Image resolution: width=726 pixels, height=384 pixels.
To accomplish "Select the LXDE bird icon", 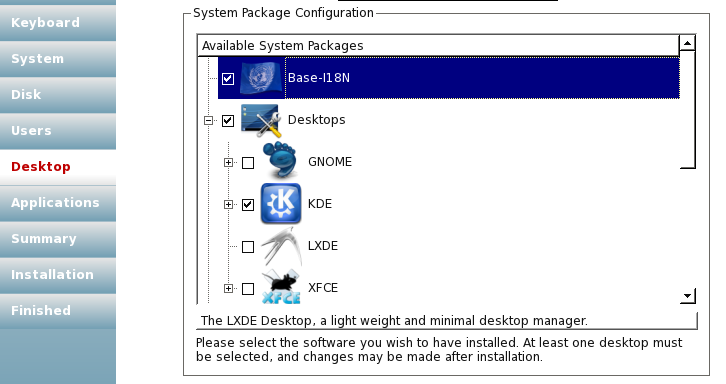I will click(281, 246).
